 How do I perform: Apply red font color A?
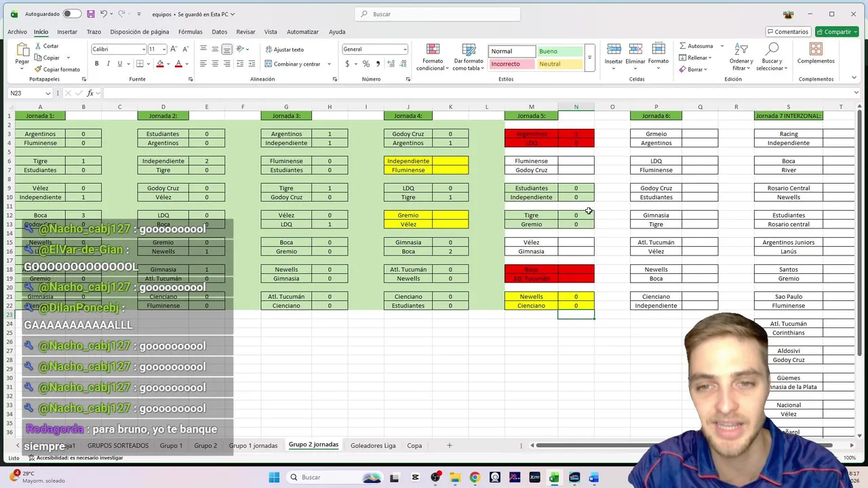[x=178, y=64]
